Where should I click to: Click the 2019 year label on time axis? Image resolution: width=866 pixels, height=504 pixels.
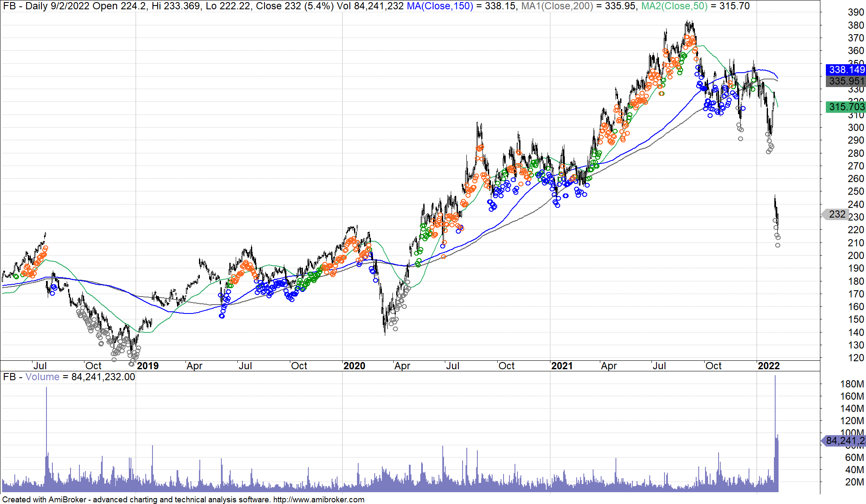point(148,366)
